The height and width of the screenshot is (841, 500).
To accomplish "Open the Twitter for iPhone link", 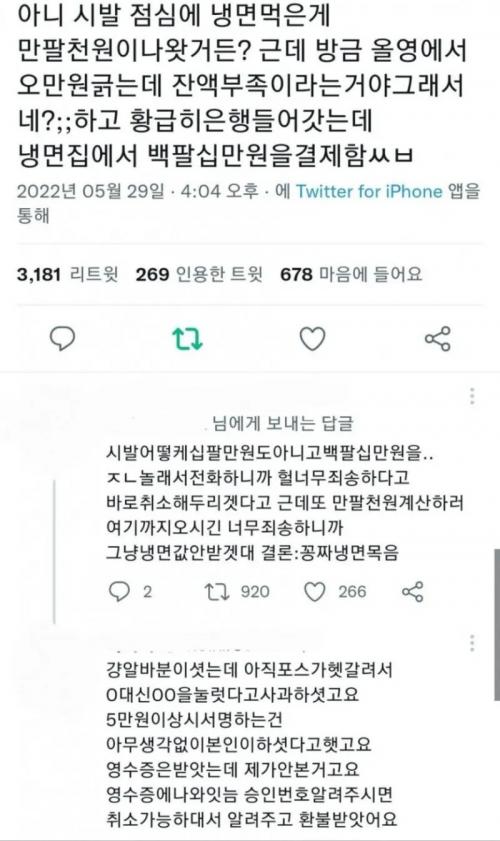I will (370, 191).
